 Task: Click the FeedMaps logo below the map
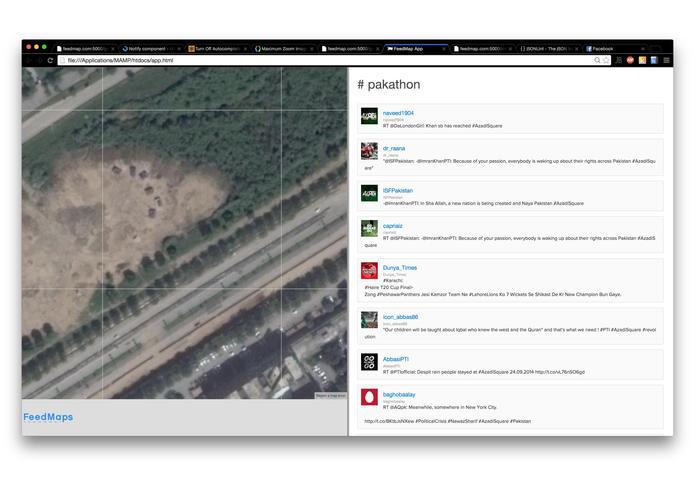click(48, 417)
